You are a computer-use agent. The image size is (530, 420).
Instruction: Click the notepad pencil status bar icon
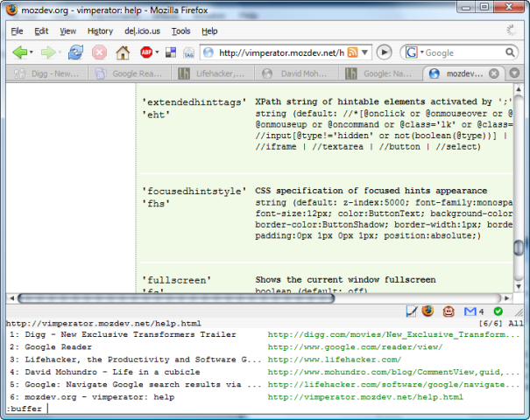click(412, 311)
